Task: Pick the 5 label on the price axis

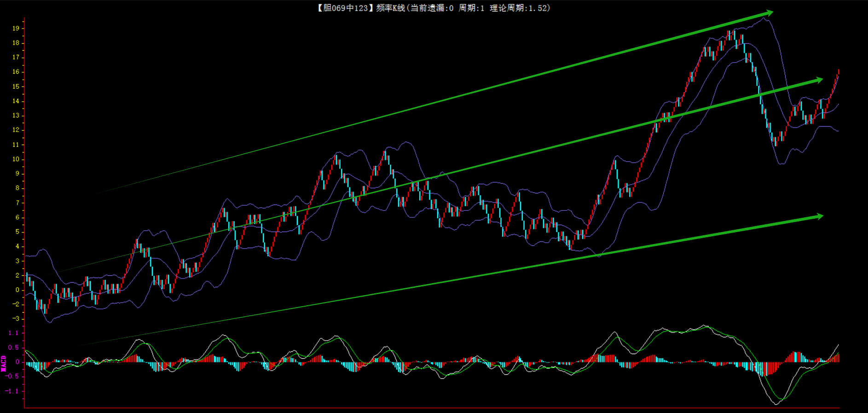Action: click(17, 232)
